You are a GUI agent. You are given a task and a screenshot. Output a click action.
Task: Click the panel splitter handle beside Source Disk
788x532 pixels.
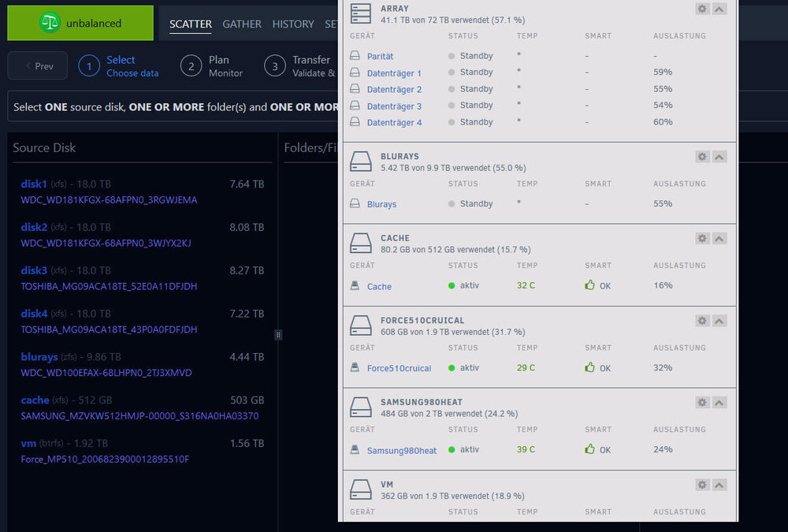pyautogui.click(x=278, y=334)
